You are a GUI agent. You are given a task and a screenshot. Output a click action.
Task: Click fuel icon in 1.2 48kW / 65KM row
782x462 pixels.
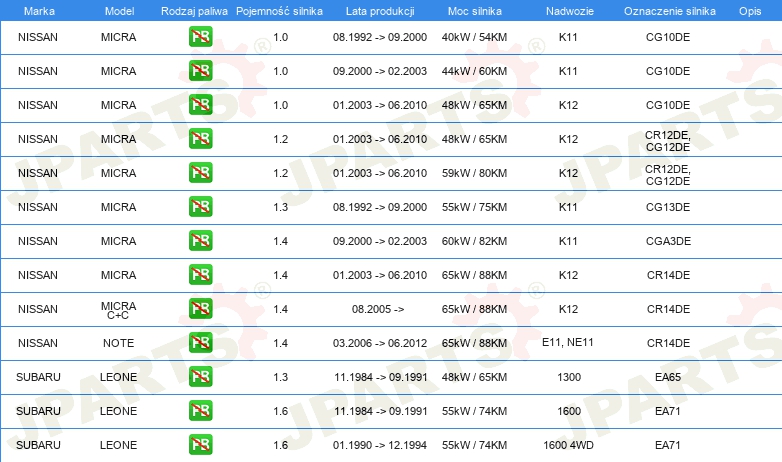200,139
